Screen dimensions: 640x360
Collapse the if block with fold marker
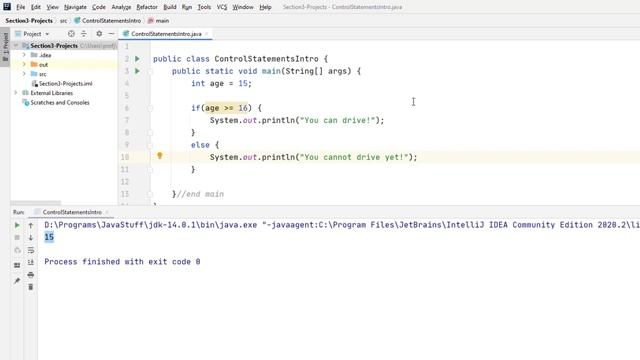coord(150,108)
